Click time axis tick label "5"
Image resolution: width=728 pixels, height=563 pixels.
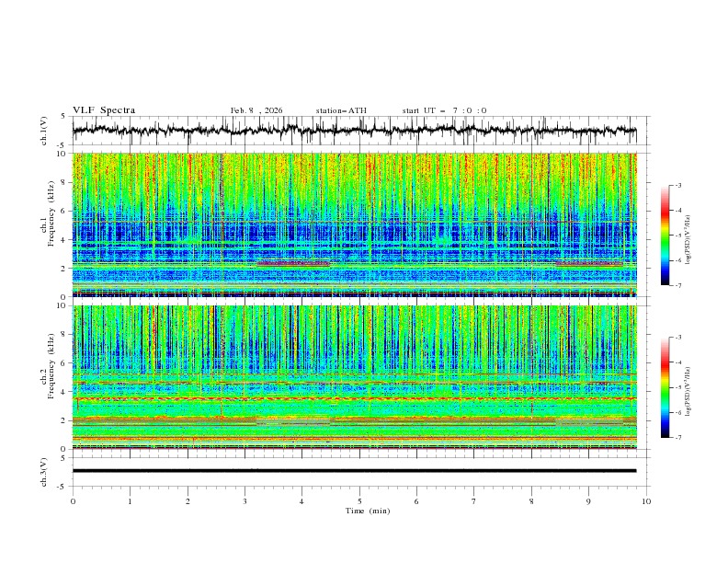pyautogui.click(x=359, y=501)
